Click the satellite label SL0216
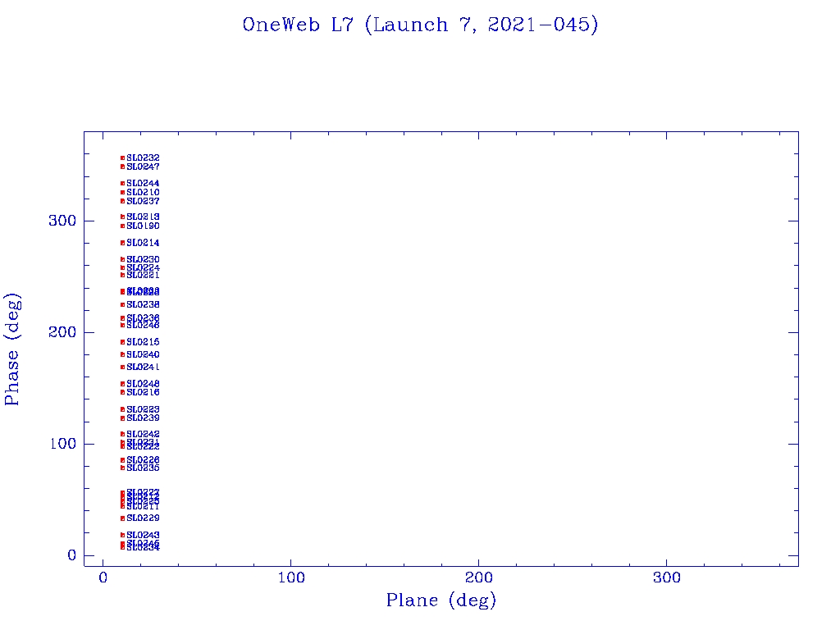Image resolution: width=840 pixels, height=630 pixels. [143, 392]
